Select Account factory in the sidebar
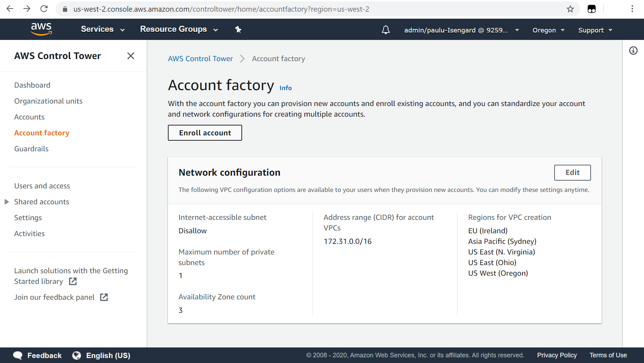Screen dimensions: 644x363 (x=42, y=133)
